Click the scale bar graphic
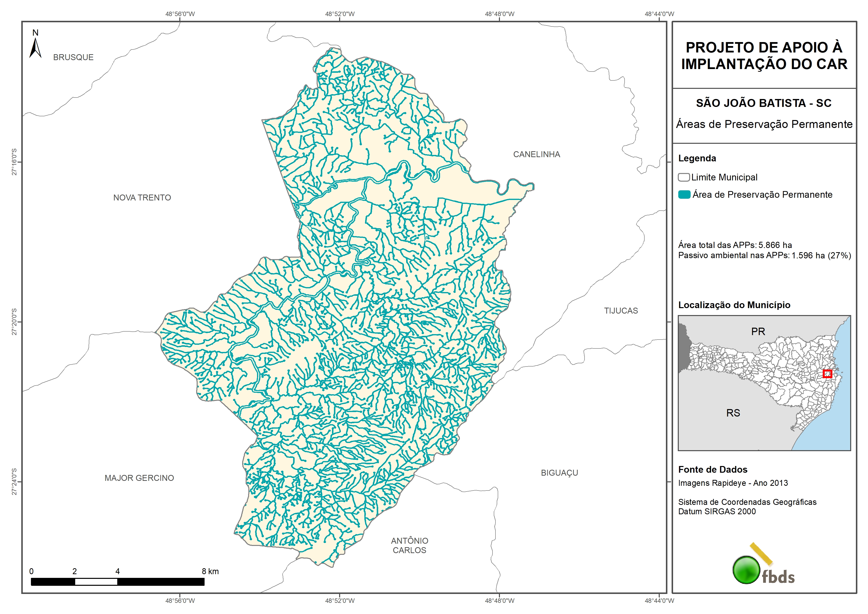This screenshot has height=614, width=868. pos(117,582)
